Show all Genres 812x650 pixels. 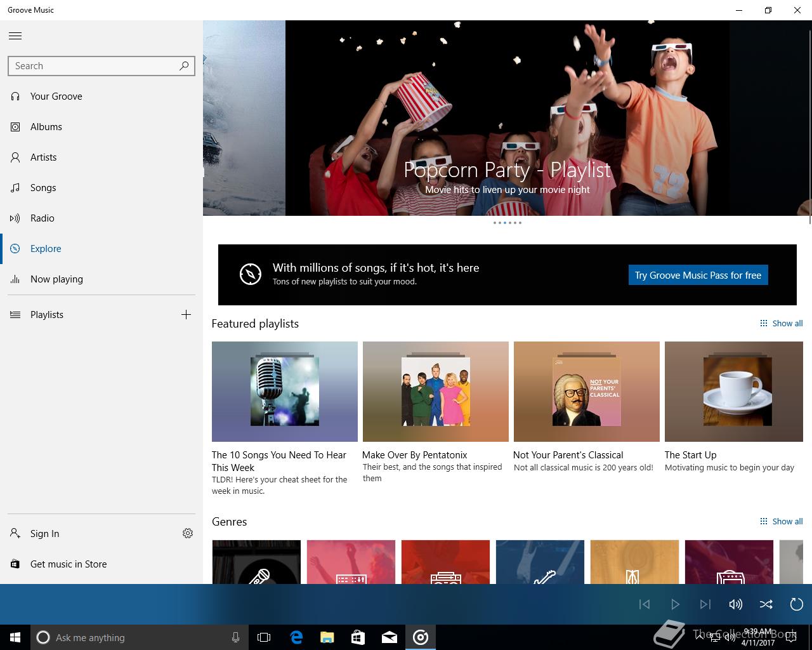tap(782, 521)
